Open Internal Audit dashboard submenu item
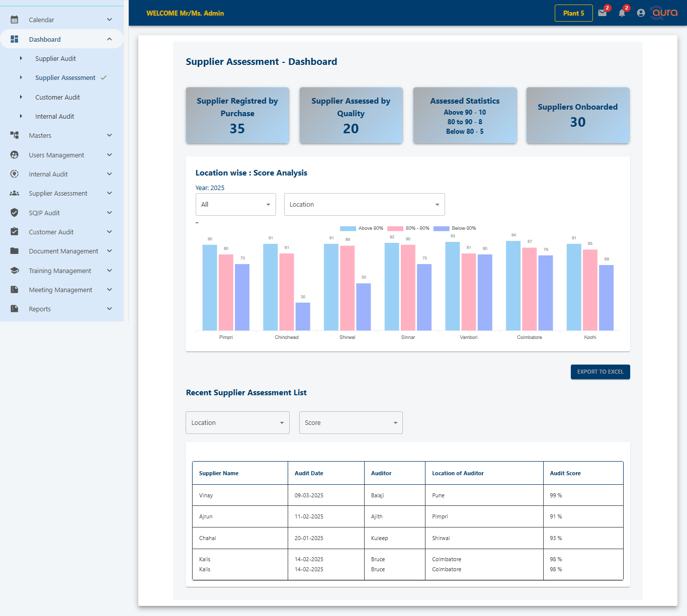 [x=54, y=116]
